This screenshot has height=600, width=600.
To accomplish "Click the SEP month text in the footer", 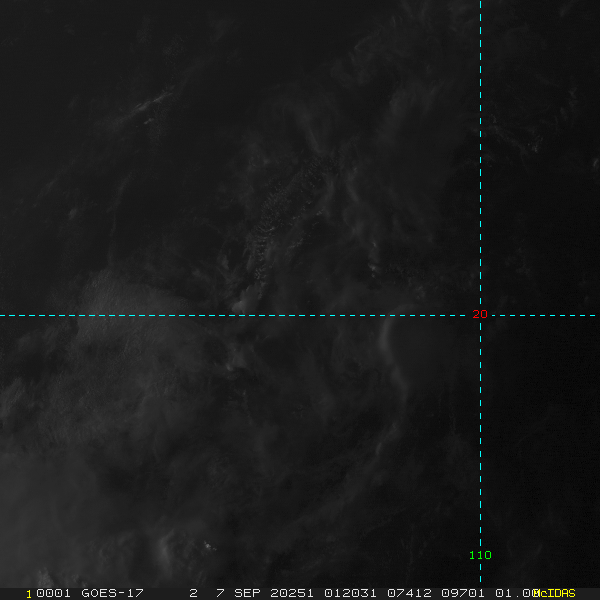I will pos(247,593).
